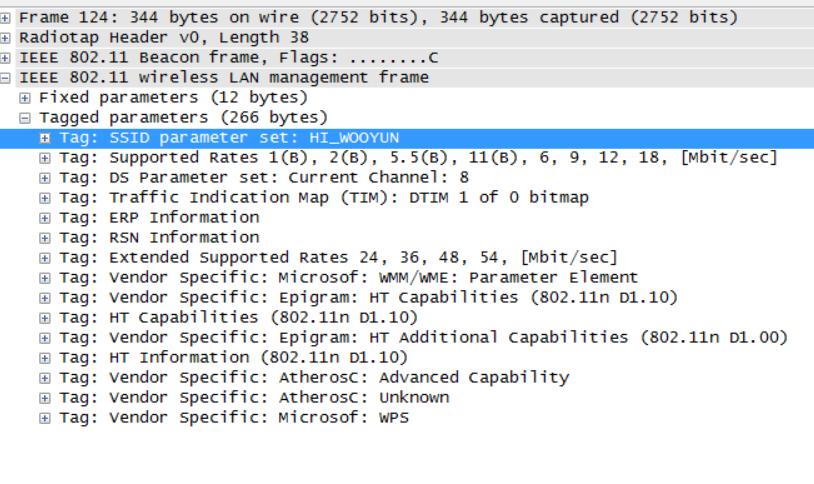This screenshot has width=814, height=484.
Task: Expand the Supported Rates tag
Action: (46, 157)
